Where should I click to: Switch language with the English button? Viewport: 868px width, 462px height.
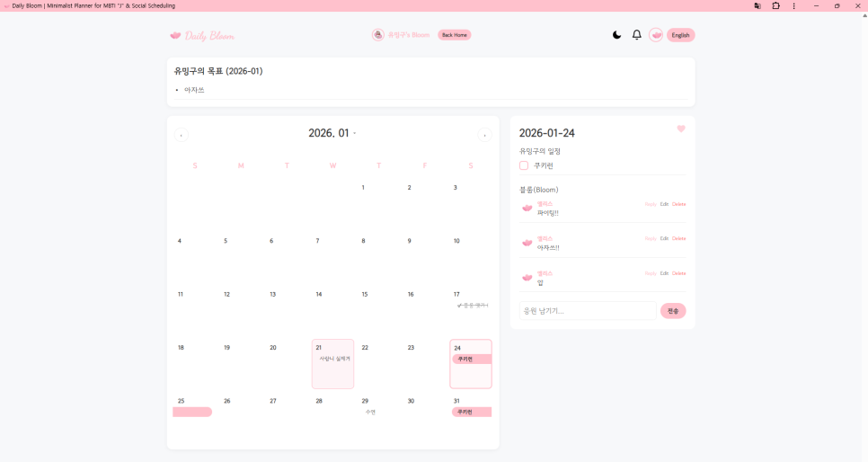tap(680, 35)
